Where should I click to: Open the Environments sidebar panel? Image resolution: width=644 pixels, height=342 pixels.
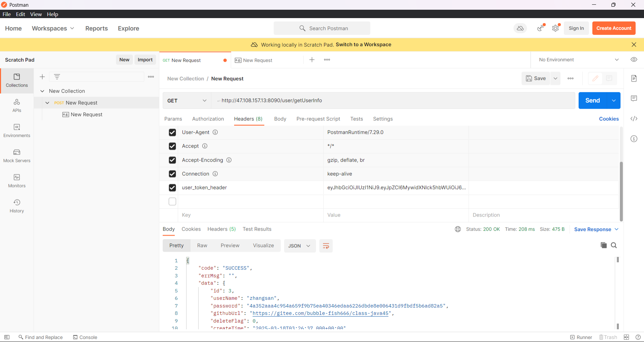(x=17, y=131)
